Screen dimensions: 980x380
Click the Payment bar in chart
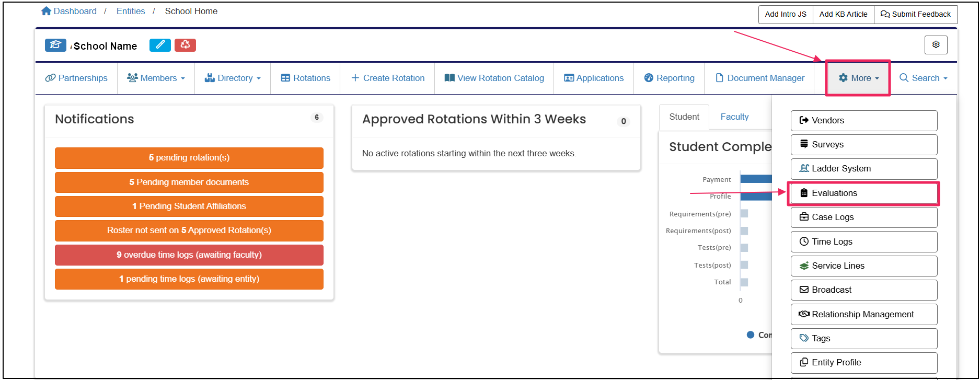tap(756, 179)
